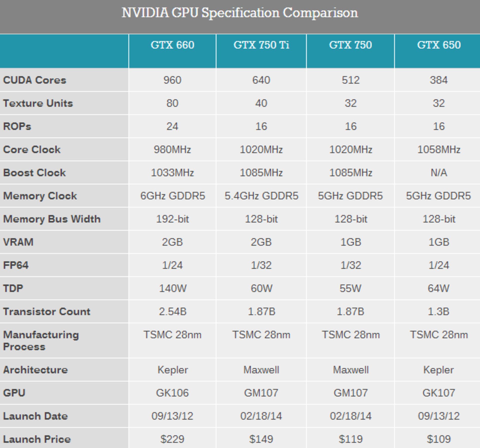Image resolution: width=480 pixels, height=448 pixels.
Task: Click the GTX 750 Ti column header
Action: coord(261,45)
